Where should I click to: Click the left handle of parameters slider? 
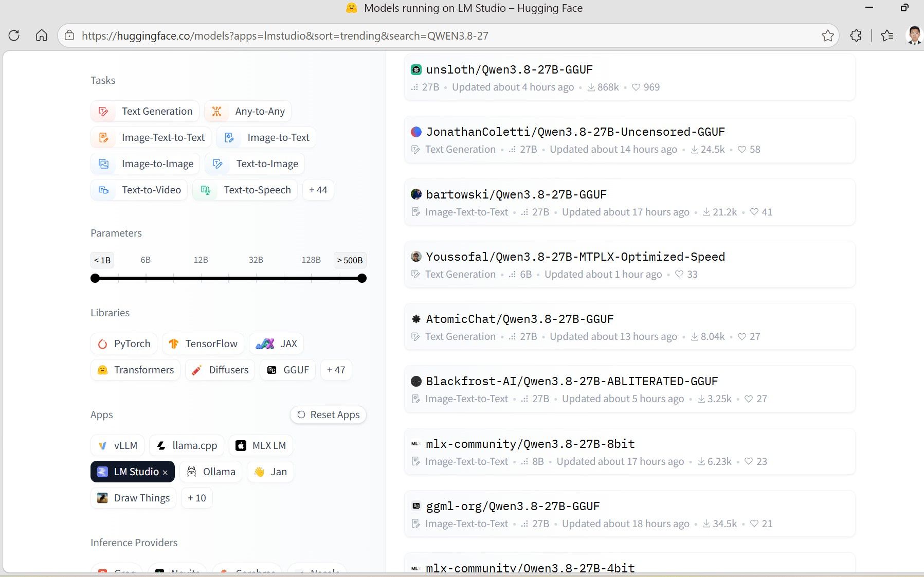point(95,278)
